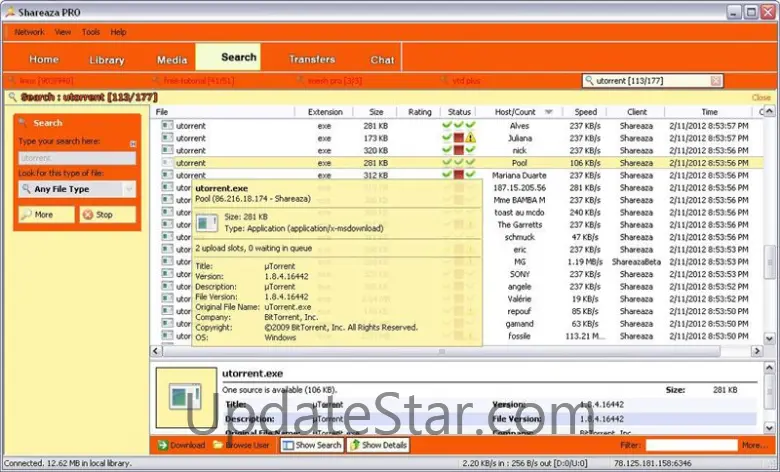The width and height of the screenshot is (780, 472).
Task: Select ShareazaBeta client cell
Action: click(x=636, y=262)
